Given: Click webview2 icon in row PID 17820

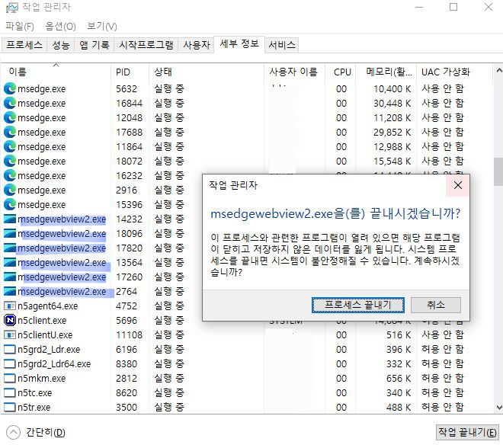Looking at the screenshot, I should [10, 248].
